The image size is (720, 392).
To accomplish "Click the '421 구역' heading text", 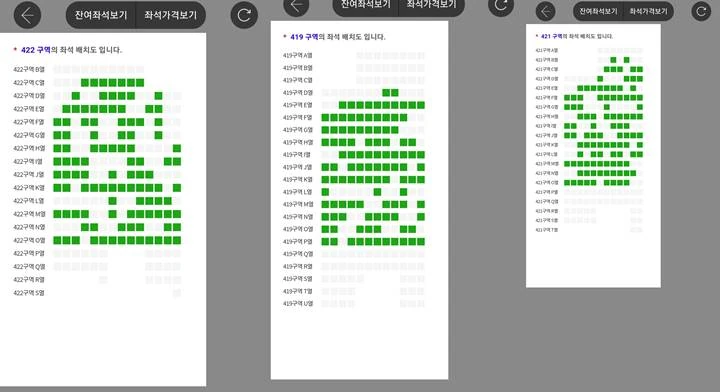I will pos(551,36).
